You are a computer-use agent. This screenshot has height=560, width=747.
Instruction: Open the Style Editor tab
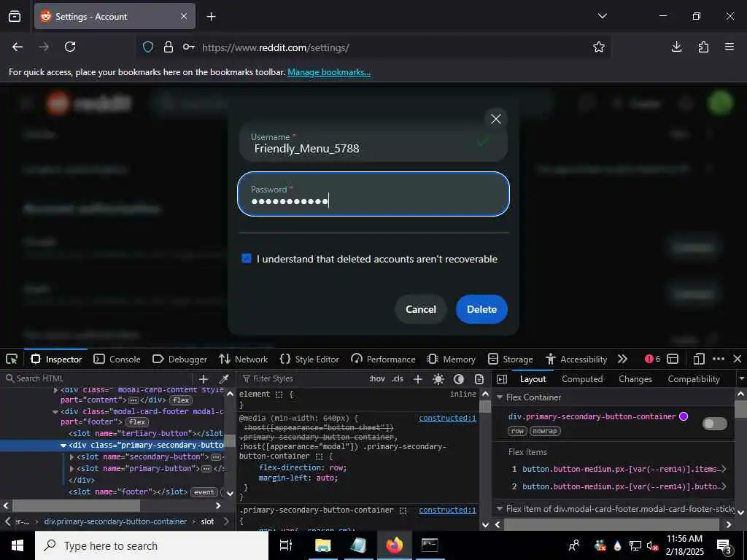click(x=309, y=359)
